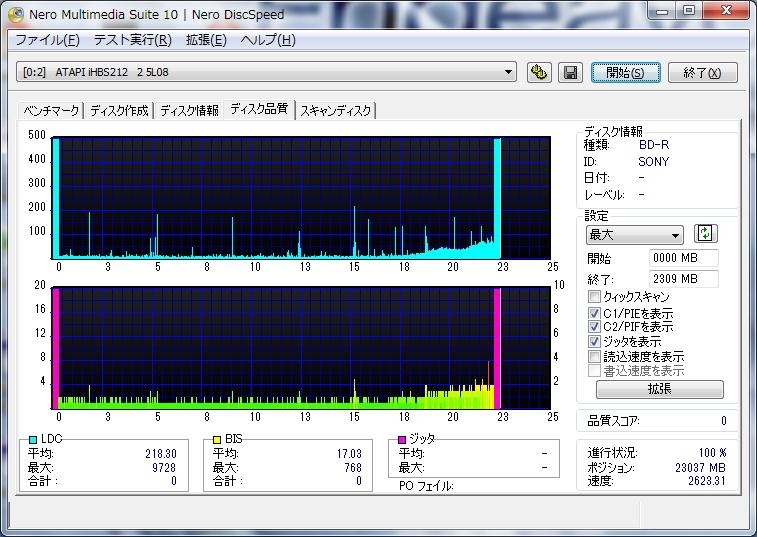Viewport: 757px width, 537px height.
Task: Click the disc ID value SONY
Action: pos(654,162)
